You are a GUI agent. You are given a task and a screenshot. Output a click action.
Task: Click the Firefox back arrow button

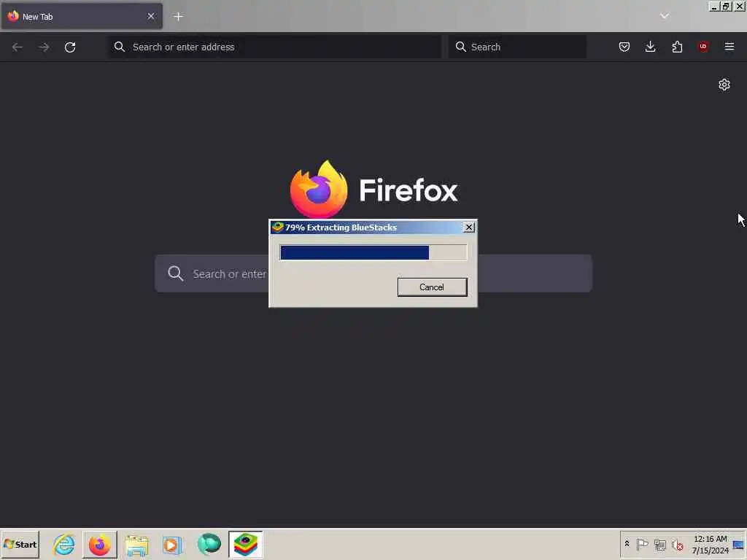pyautogui.click(x=18, y=47)
